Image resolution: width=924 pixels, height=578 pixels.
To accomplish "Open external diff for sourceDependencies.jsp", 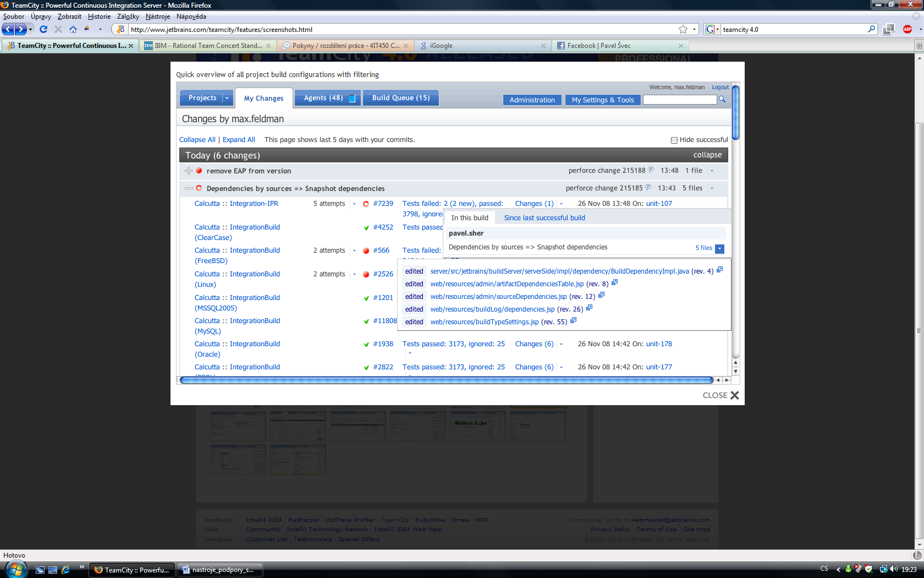I will [602, 295].
